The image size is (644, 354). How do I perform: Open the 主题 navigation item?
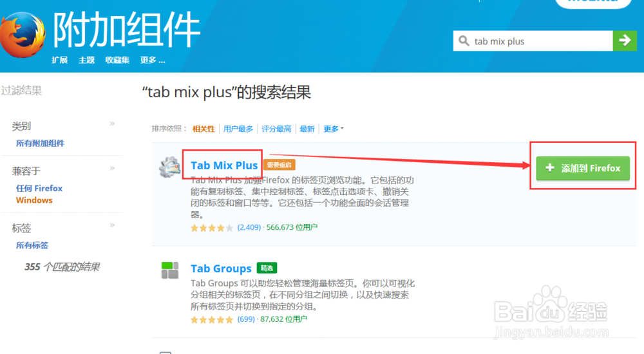click(x=86, y=60)
